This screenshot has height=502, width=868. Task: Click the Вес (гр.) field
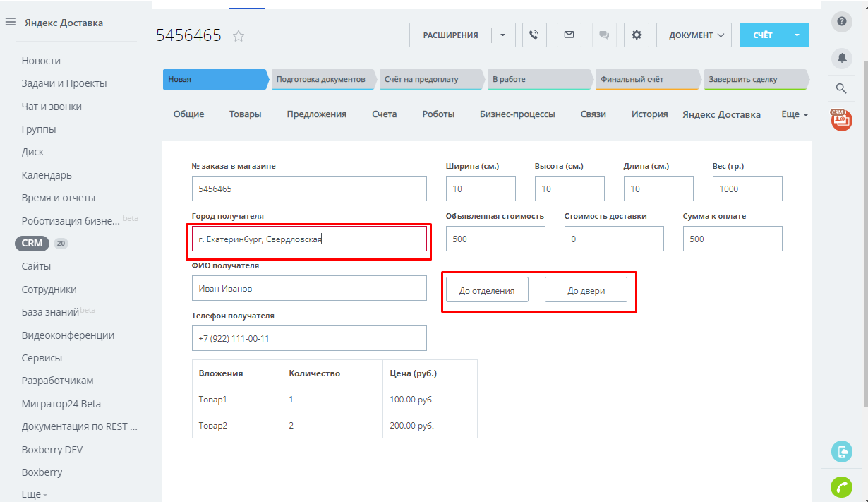click(x=747, y=189)
